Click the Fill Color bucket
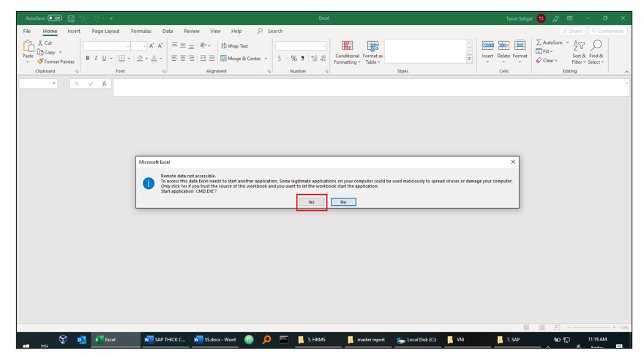Image resolution: width=644 pixels, height=356 pixels. pyautogui.click(x=140, y=59)
